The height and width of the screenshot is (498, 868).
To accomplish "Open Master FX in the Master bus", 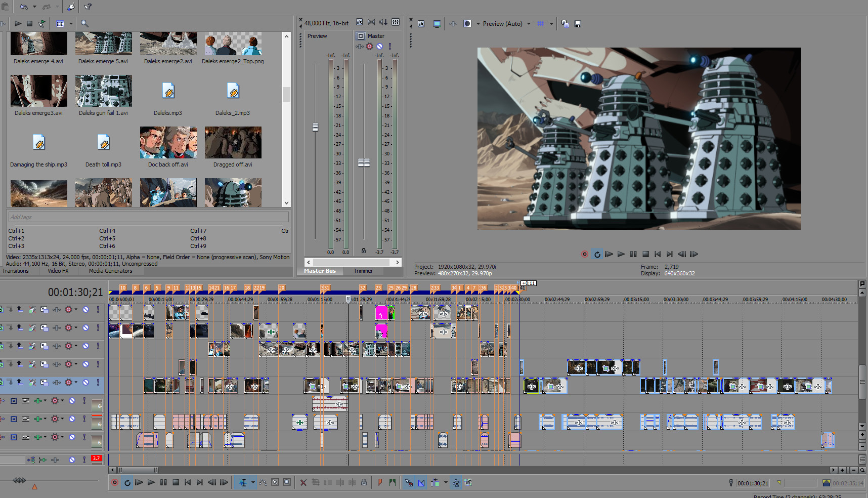I will tap(359, 47).
